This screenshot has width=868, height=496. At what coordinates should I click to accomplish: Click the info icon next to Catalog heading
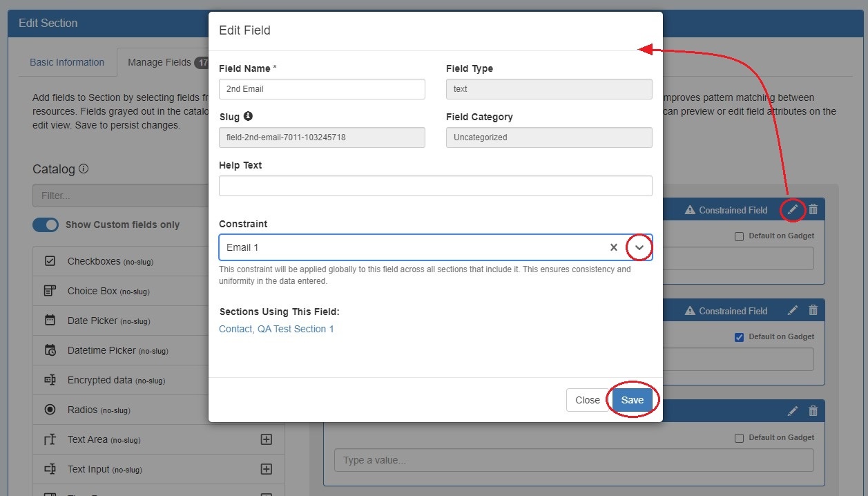84,169
